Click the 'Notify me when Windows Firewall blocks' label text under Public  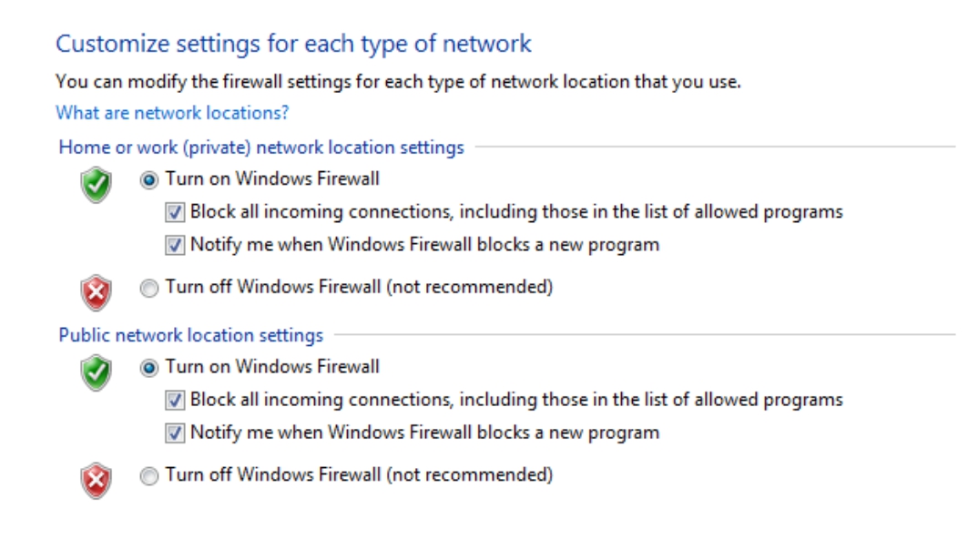point(424,432)
